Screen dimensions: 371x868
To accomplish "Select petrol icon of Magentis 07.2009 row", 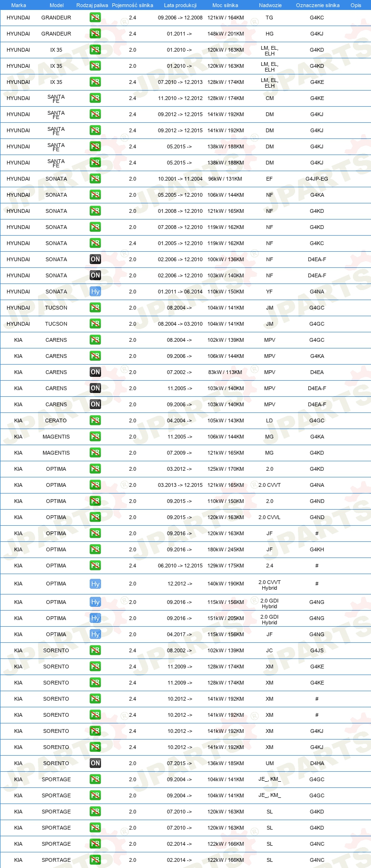I will (x=95, y=453).
